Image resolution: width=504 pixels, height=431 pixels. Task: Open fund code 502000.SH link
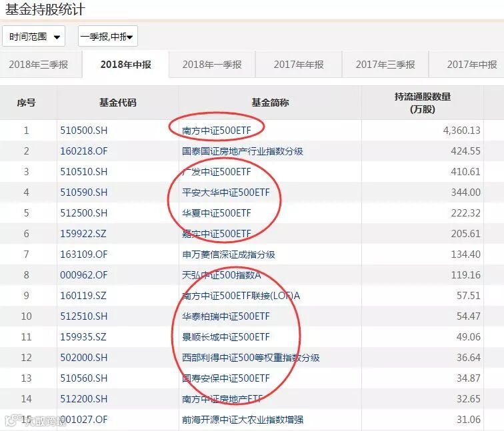tap(83, 358)
